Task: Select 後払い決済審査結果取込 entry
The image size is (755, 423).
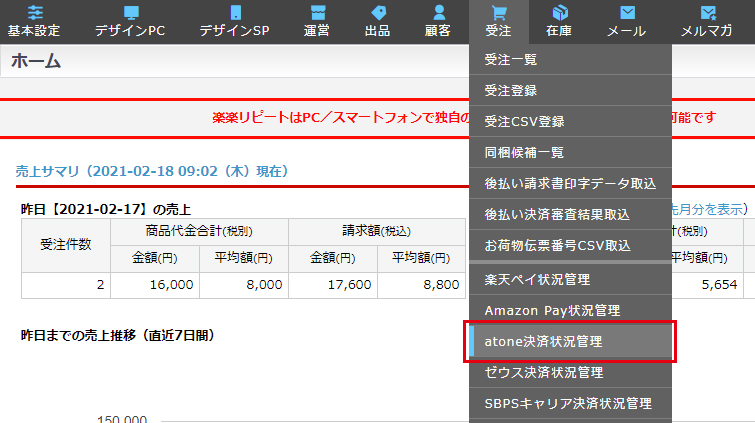Action: 570,214
